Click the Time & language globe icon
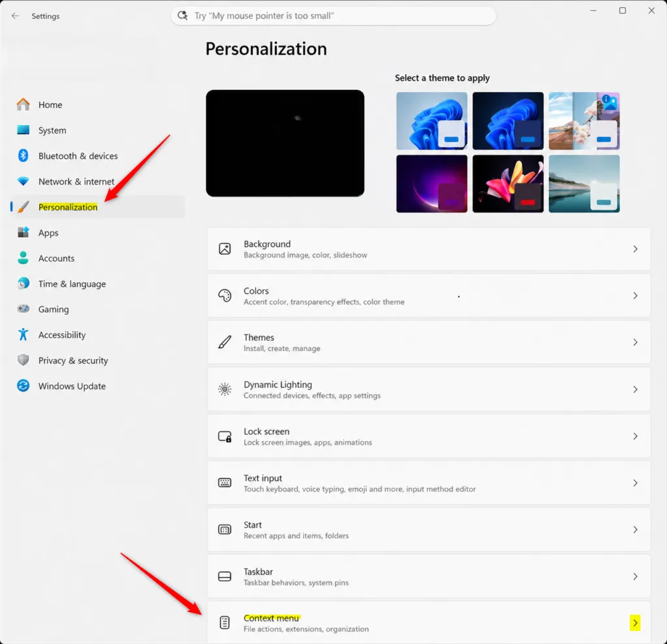The height and width of the screenshot is (644, 667). 23,284
